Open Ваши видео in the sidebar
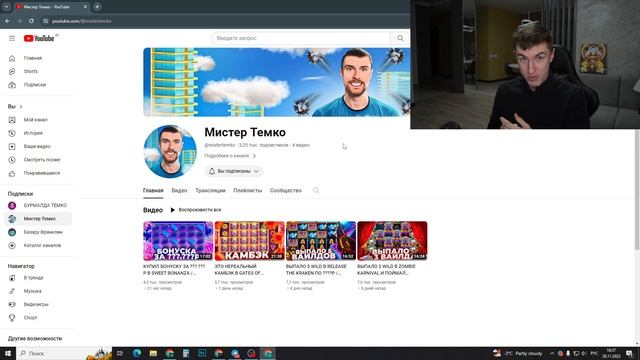This screenshot has height=360, width=640. (x=38, y=147)
